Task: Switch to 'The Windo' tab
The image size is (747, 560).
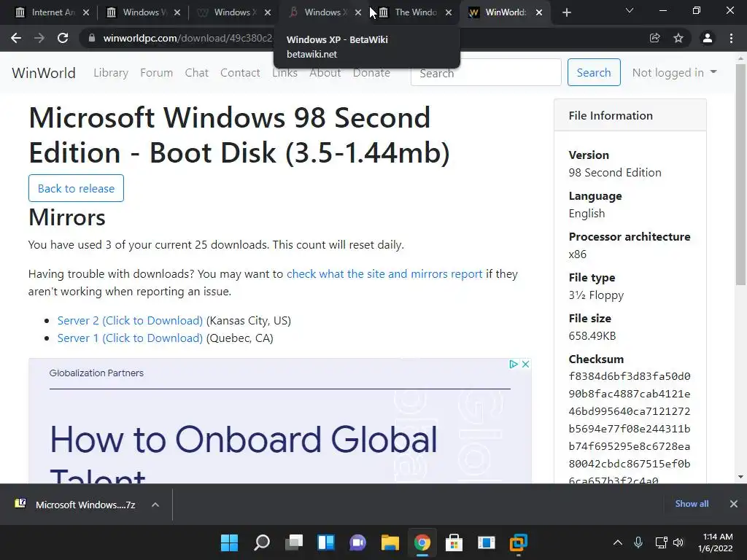Action: [416, 12]
